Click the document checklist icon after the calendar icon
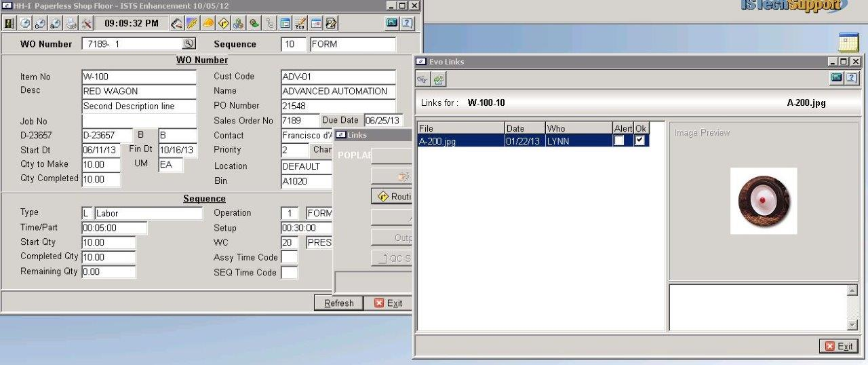Viewport: 868px width, 365px height. pyautogui.click(x=331, y=23)
